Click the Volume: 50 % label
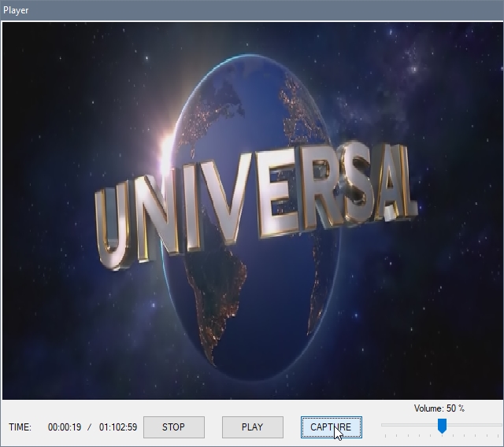Image resolution: width=504 pixels, height=447 pixels. (439, 408)
